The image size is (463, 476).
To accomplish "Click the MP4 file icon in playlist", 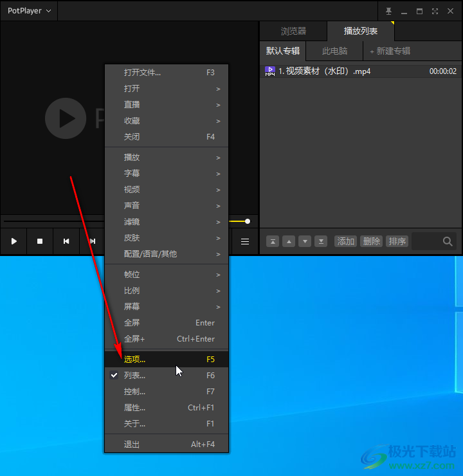I will point(270,71).
